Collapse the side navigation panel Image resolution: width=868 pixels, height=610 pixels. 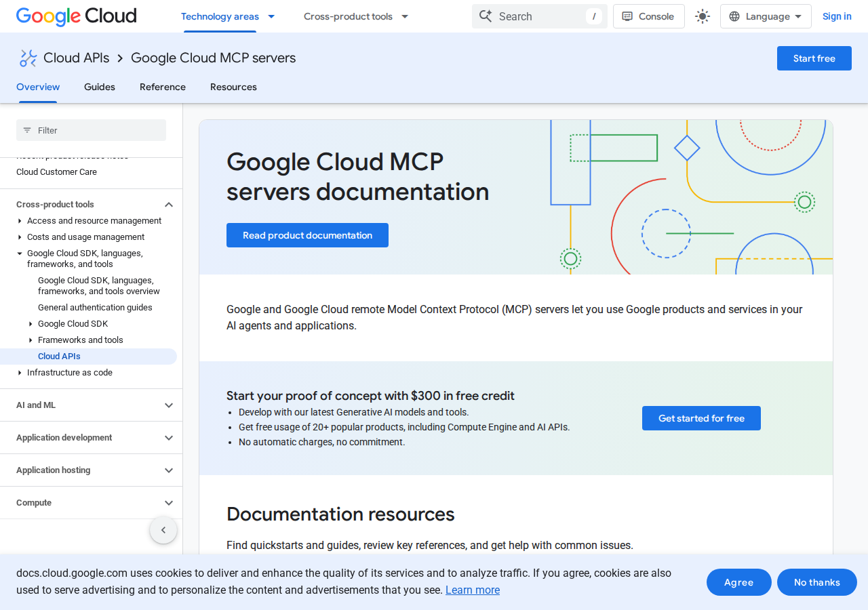[x=163, y=530]
